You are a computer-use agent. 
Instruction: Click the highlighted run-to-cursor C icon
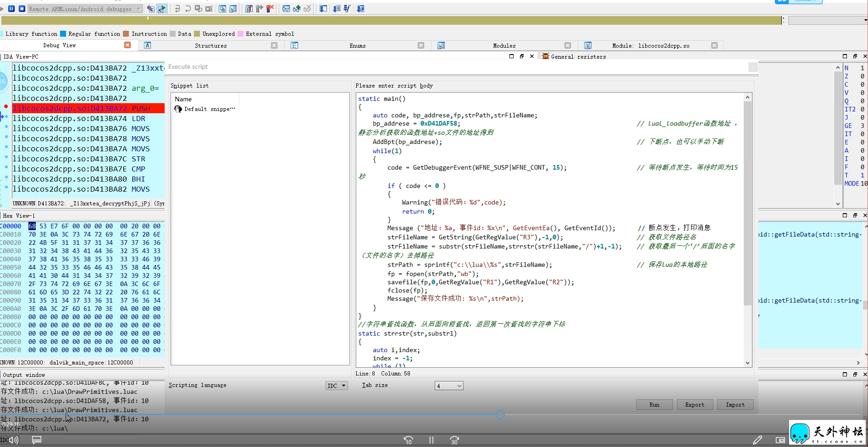(x=161, y=9)
